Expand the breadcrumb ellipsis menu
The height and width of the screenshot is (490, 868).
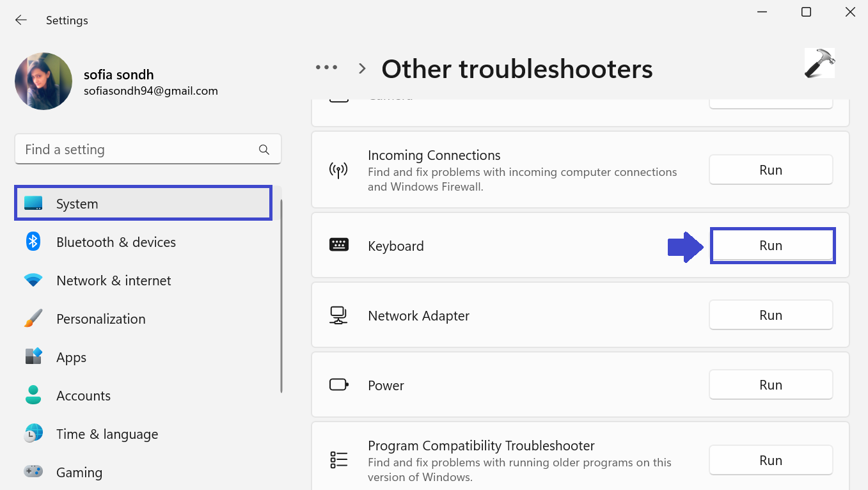[x=326, y=68]
